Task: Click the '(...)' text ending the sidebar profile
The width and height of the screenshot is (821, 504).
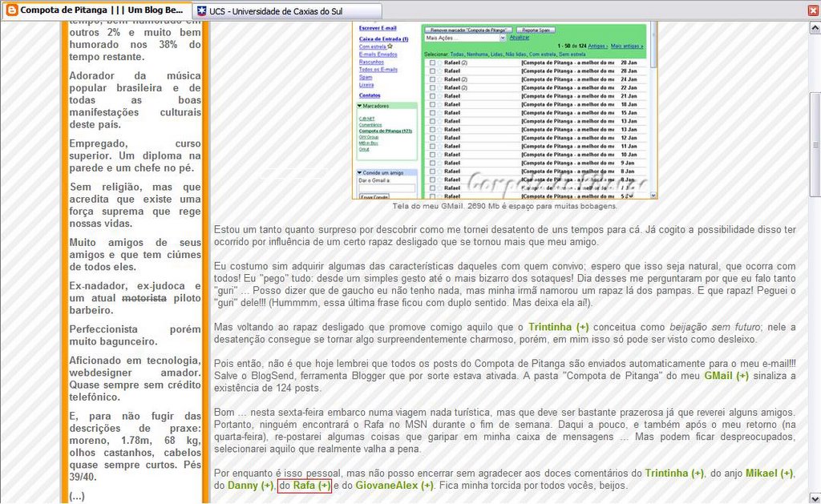Action: pyautogui.click(x=77, y=496)
